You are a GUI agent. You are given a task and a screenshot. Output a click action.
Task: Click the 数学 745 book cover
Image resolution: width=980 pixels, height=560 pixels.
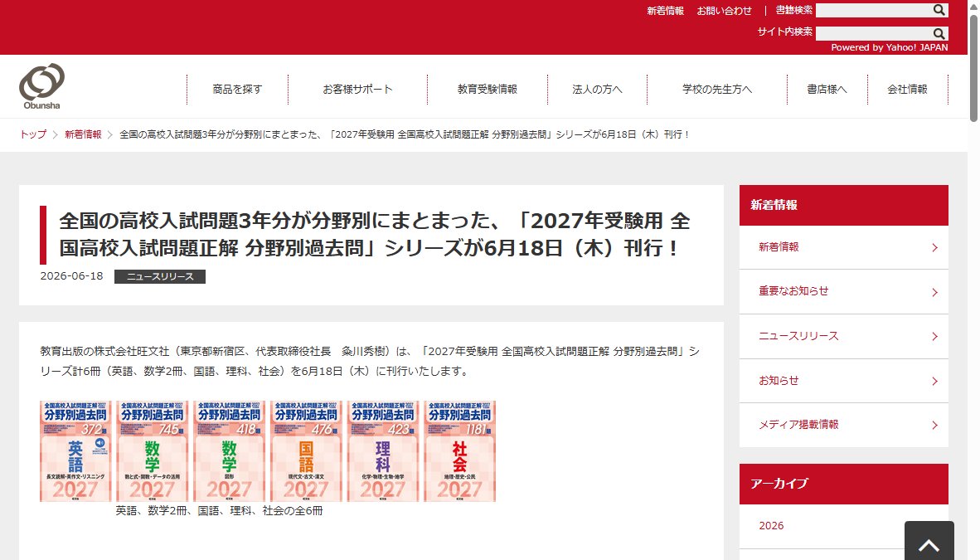153,451
